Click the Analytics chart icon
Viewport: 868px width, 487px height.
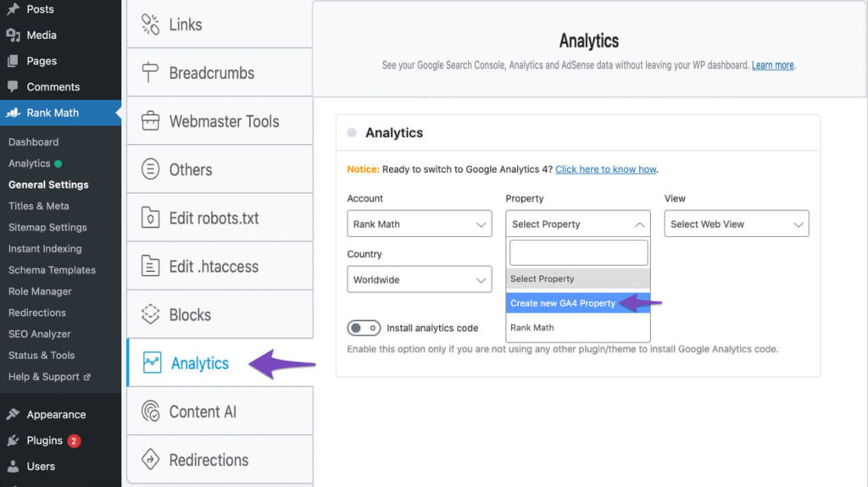click(x=152, y=362)
